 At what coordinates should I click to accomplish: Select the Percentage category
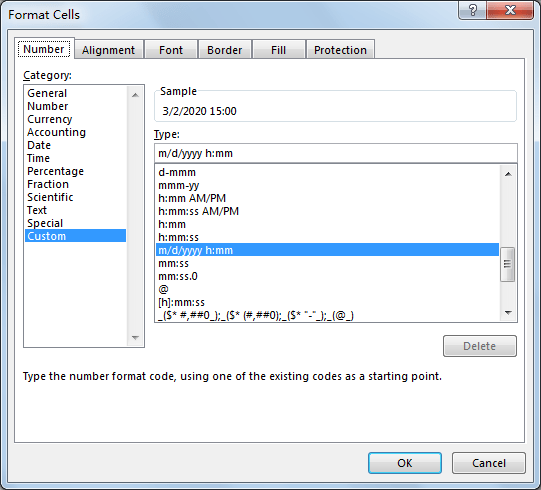pyautogui.click(x=75, y=171)
